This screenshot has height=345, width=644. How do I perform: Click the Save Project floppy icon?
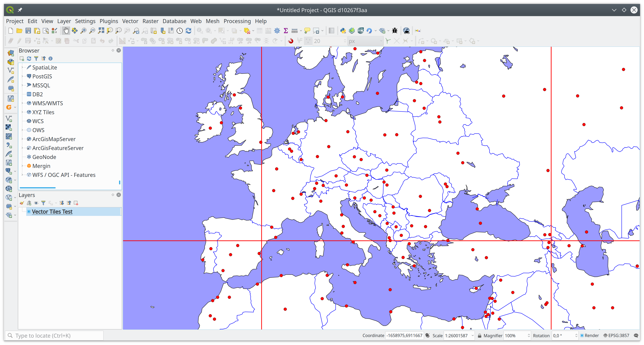tap(28, 31)
